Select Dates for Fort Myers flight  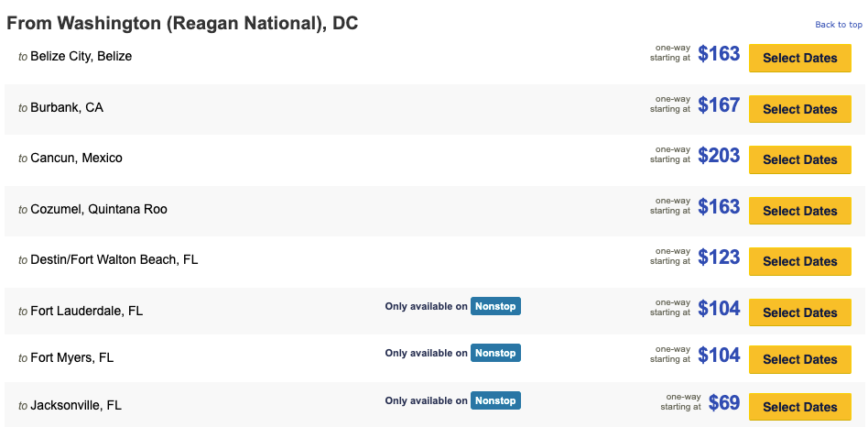[x=799, y=359]
